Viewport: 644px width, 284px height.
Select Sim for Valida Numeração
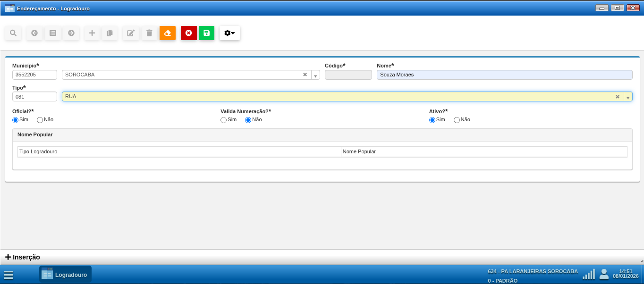(224, 120)
